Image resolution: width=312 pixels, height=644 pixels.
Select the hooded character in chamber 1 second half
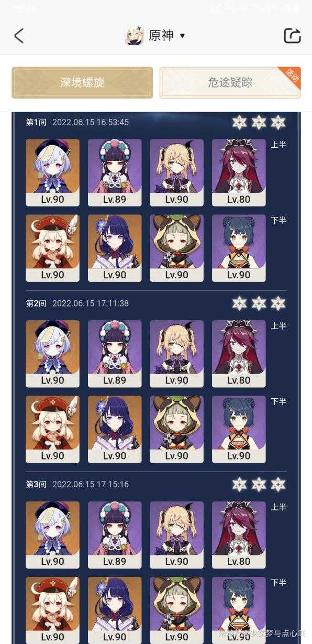(176, 248)
